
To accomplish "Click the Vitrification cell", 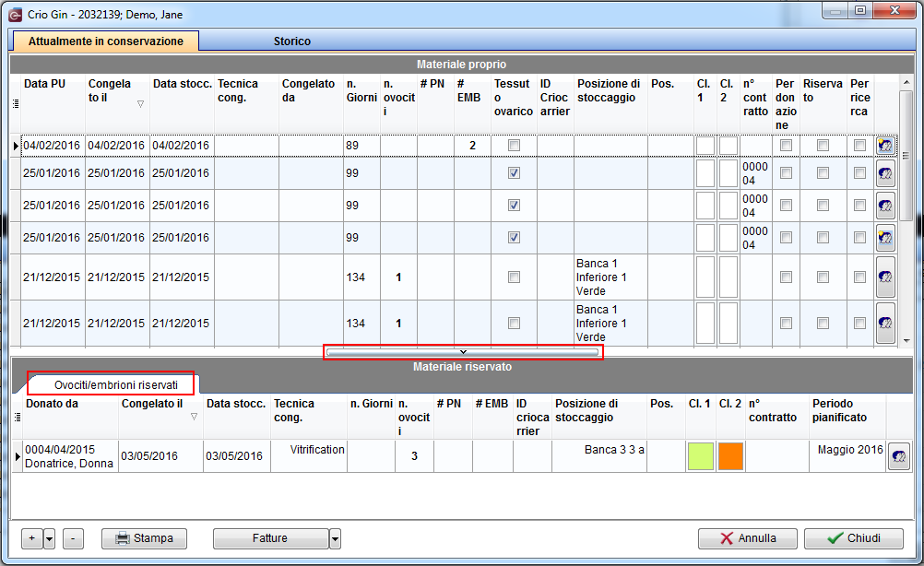I will point(309,456).
